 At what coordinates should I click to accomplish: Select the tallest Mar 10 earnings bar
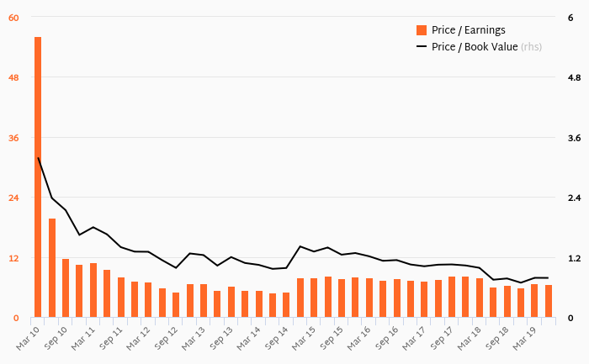pyautogui.click(x=38, y=177)
